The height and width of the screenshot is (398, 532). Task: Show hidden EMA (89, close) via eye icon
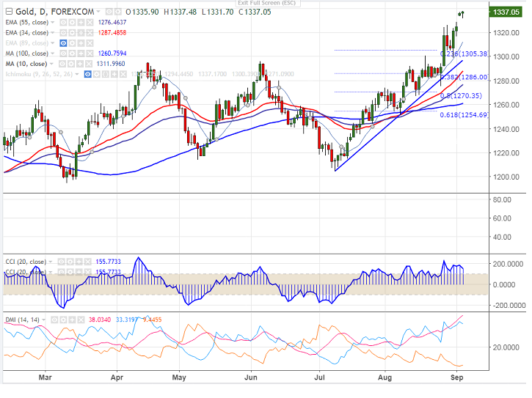coord(63,43)
